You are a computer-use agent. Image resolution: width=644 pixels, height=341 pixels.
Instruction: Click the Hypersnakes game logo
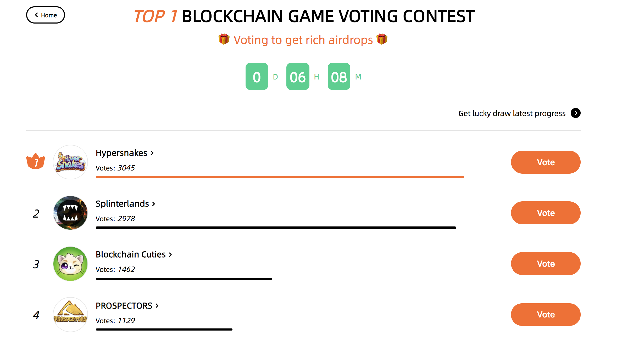pyautogui.click(x=70, y=162)
